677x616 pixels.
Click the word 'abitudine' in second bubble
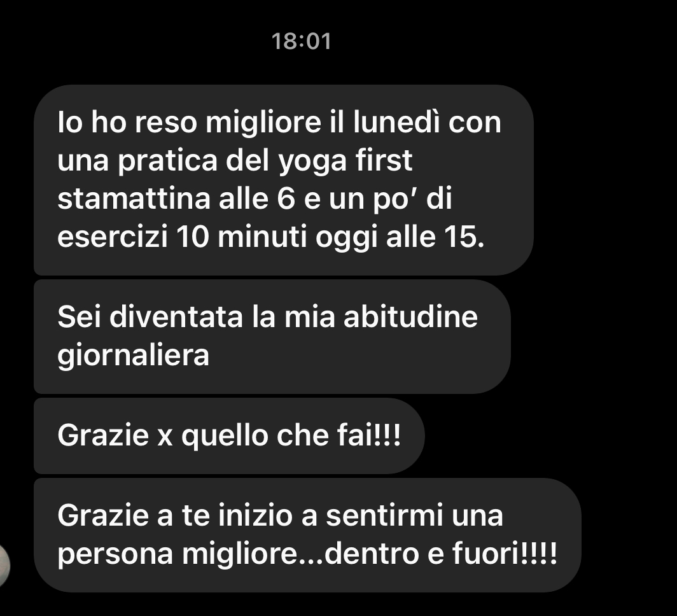(x=410, y=317)
